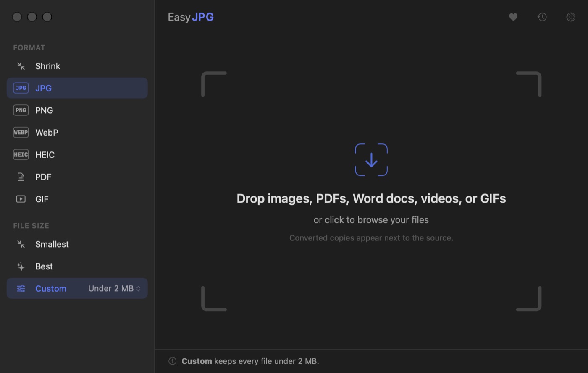
Task: Select JPG output format
Action: tap(77, 88)
